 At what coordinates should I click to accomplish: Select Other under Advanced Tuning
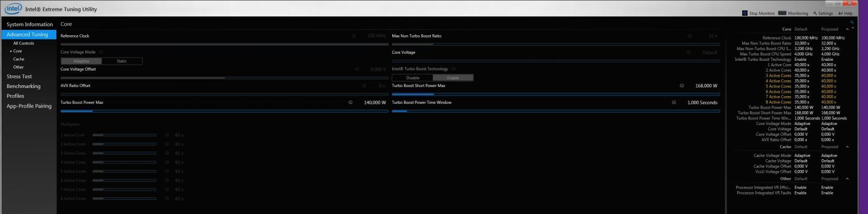click(18, 67)
